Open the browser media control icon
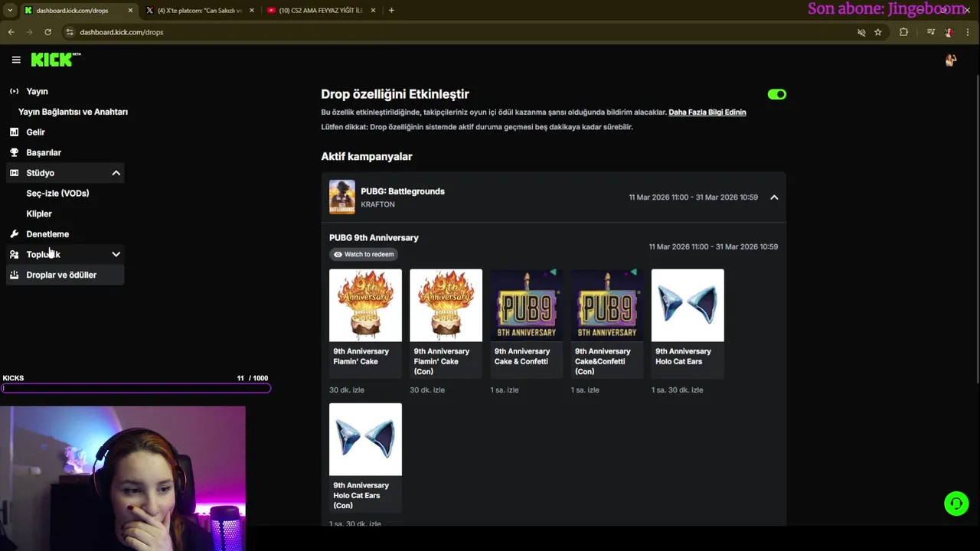This screenshot has height=551, width=980. point(930,32)
